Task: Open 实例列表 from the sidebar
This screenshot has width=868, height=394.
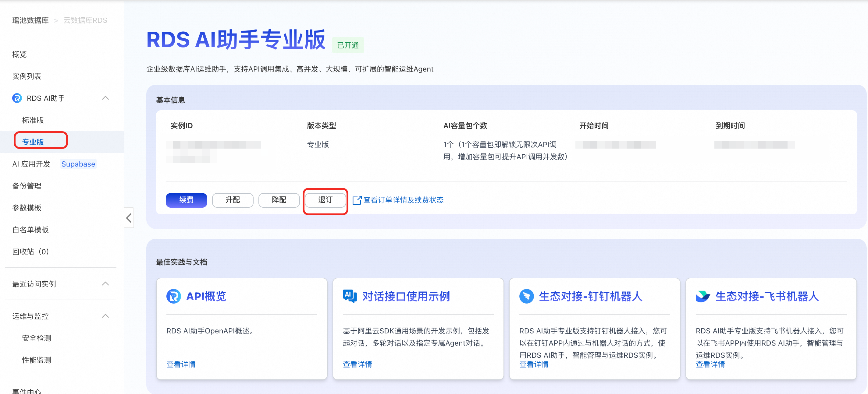Action: pos(27,76)
